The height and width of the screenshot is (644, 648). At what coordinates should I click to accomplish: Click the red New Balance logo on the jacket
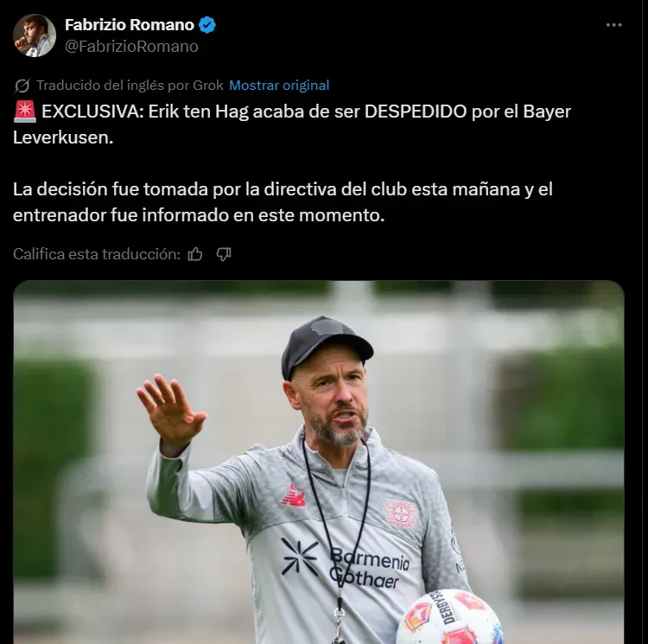point(293,495)
